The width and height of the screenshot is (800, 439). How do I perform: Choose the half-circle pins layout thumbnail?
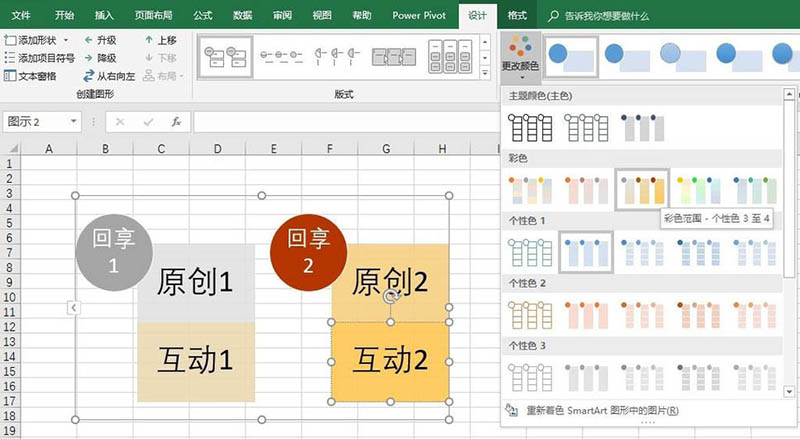(x=337, y=56)
